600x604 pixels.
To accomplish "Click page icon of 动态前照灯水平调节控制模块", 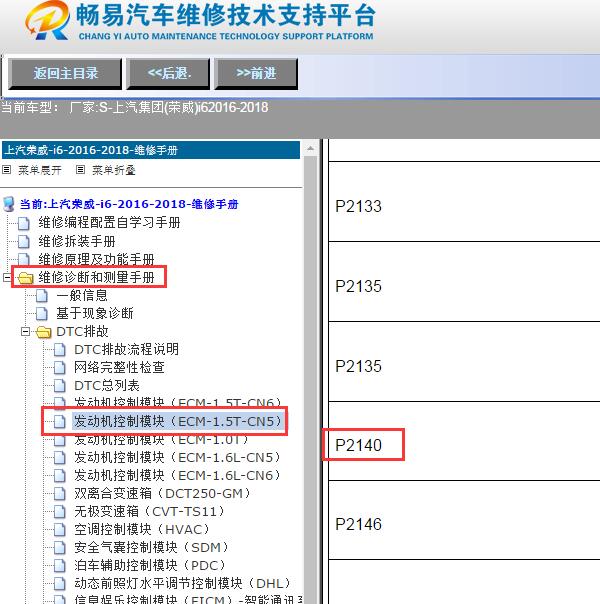I will (60, 584).
